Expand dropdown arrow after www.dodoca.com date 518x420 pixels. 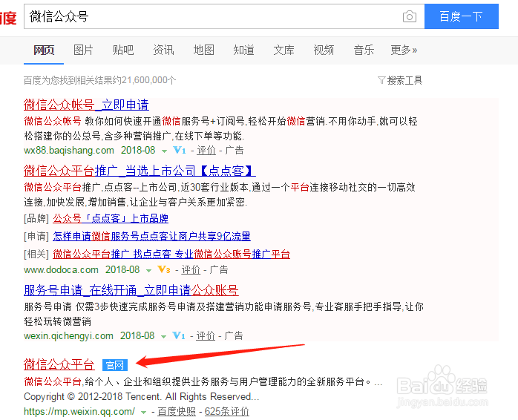click(x=148, y=270)
